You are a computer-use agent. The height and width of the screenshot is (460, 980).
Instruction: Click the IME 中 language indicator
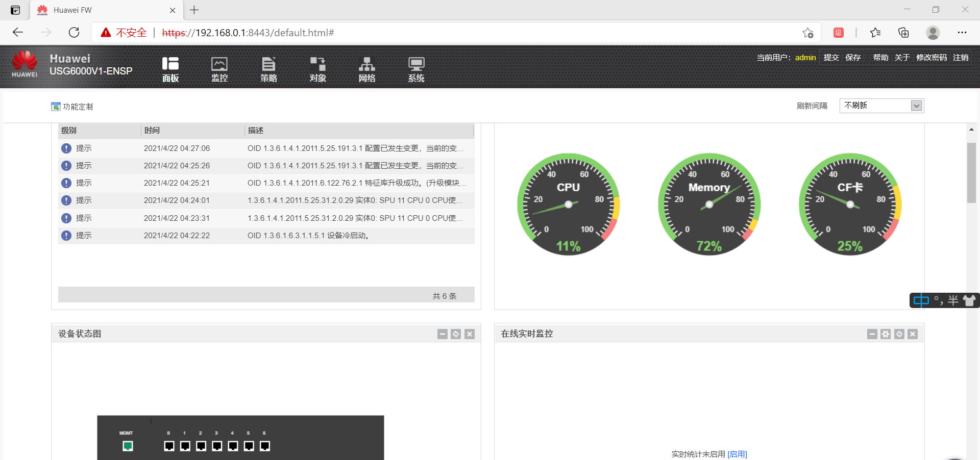pyautogui.click(x=921, y=300)
